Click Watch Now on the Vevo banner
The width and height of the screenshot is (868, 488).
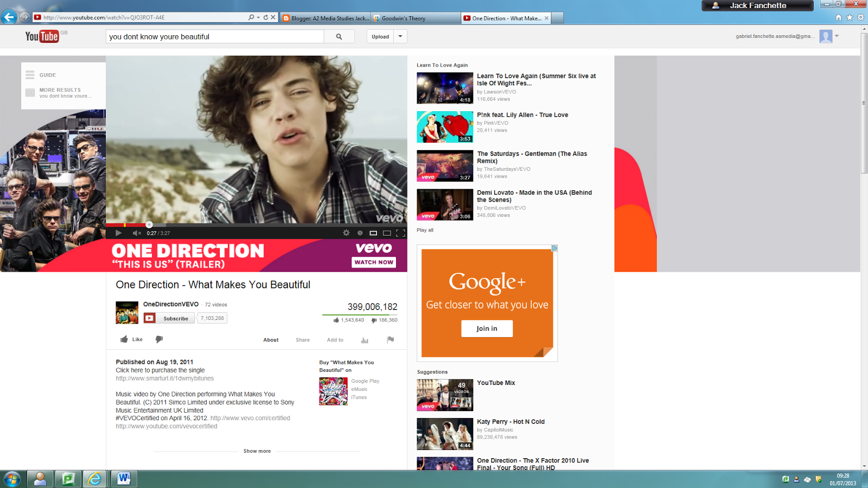coord(374,262)
